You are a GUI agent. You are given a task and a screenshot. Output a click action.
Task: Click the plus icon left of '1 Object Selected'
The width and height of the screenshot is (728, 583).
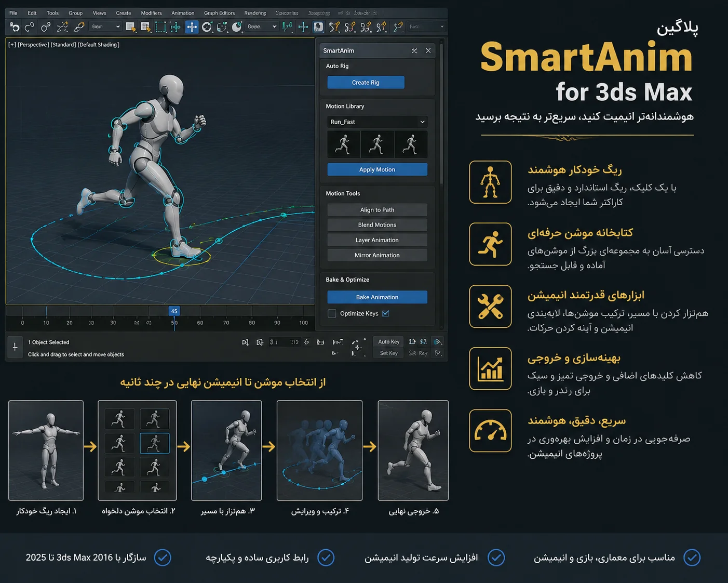click(x=15, y=347)
